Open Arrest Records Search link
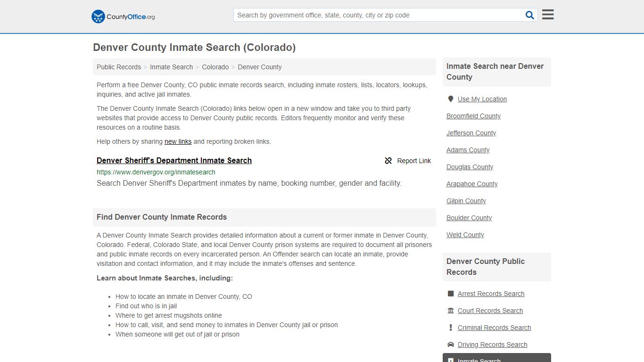This screenshot has width=644, height=362. coord(491,294)
